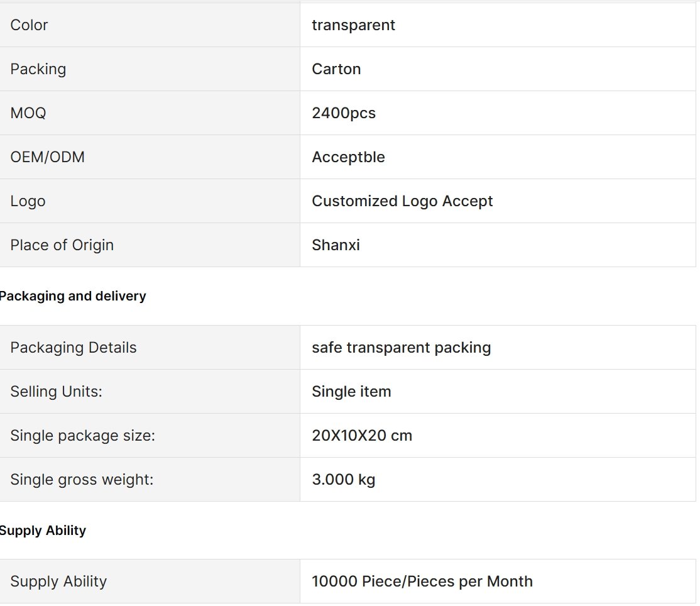Screen dimensions: 700x606
Task: Select the Shanxi origin value
Action: (x=336, y=245)
